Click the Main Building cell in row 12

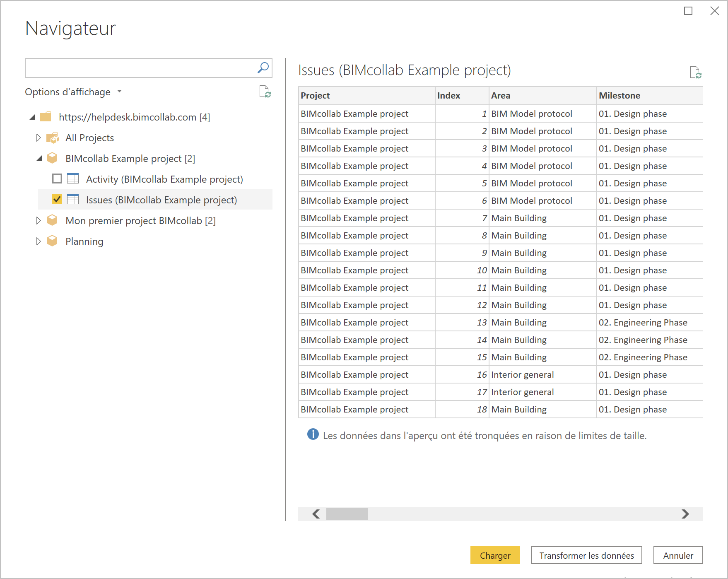[543, 305]
